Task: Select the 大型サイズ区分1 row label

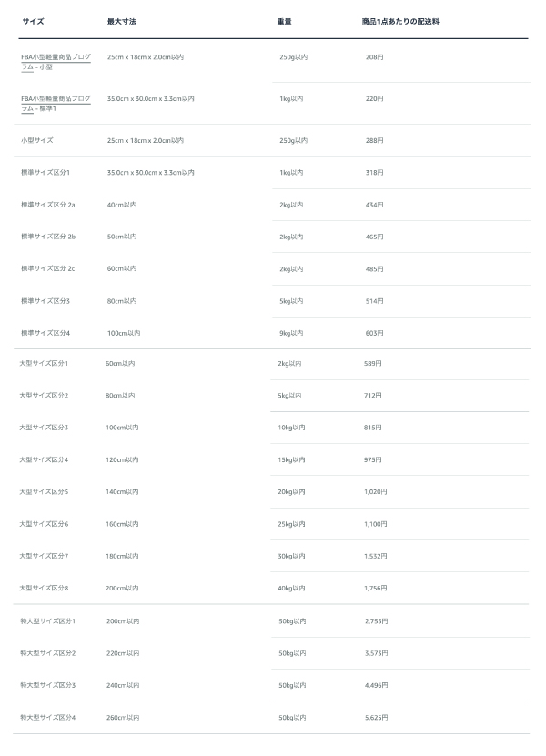Action: point(44,363)
